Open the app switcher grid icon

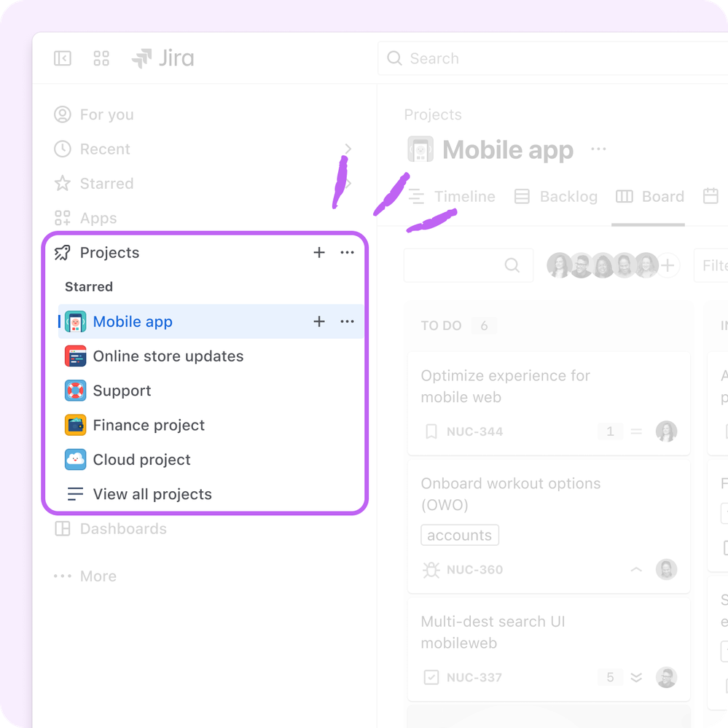[101, 58]
